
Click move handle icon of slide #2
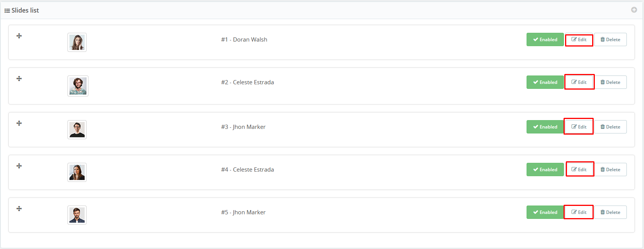[x=19, y=79]
